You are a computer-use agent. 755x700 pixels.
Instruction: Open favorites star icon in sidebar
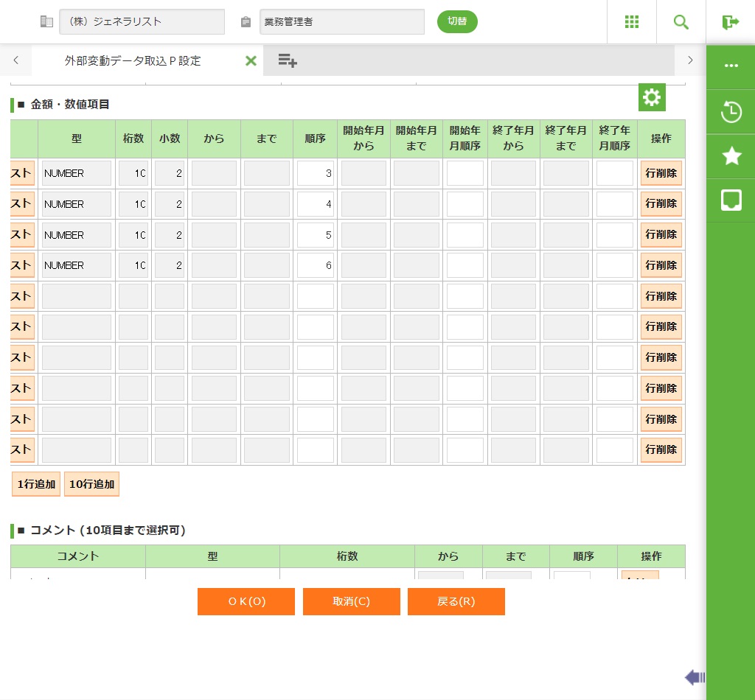coord(731,155)
